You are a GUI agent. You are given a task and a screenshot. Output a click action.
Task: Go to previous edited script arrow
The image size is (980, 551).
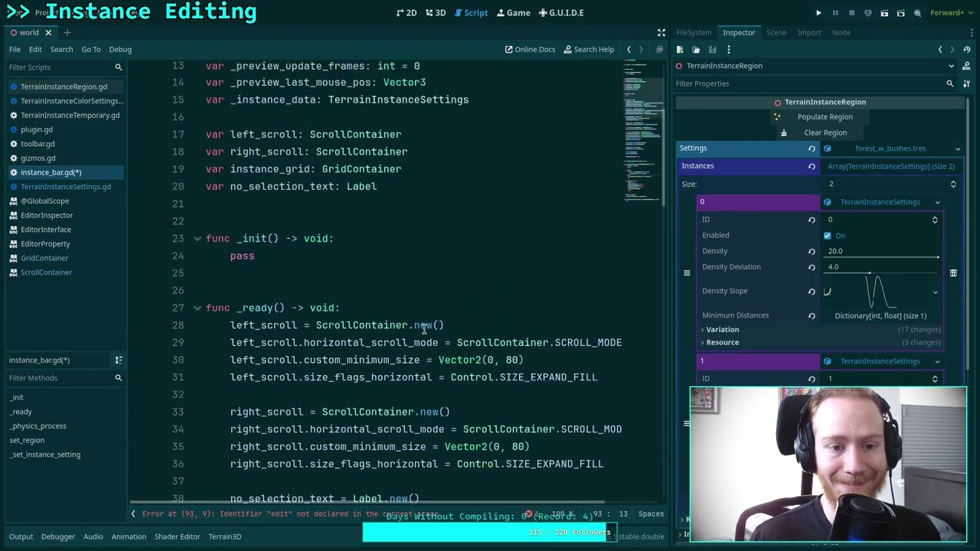pyautogui.click(x=629, y=50)
